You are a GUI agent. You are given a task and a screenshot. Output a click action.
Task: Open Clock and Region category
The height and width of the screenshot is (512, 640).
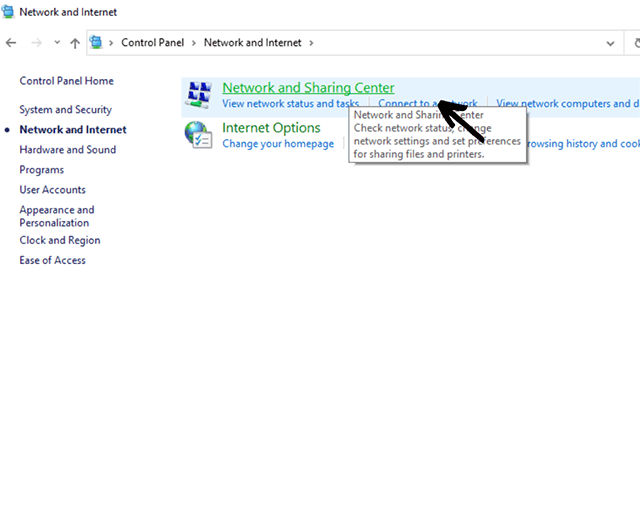[60, 240]
